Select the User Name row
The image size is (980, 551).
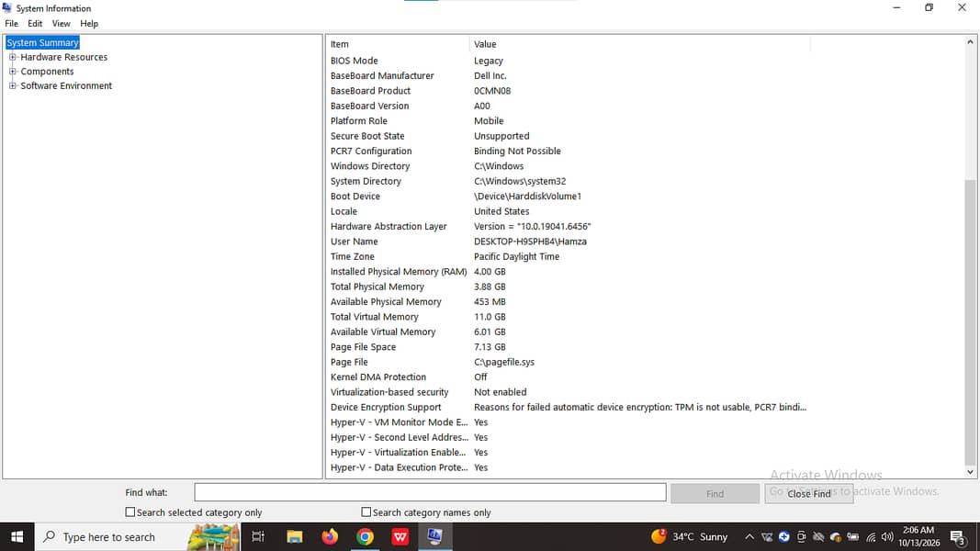click(569, 242)
